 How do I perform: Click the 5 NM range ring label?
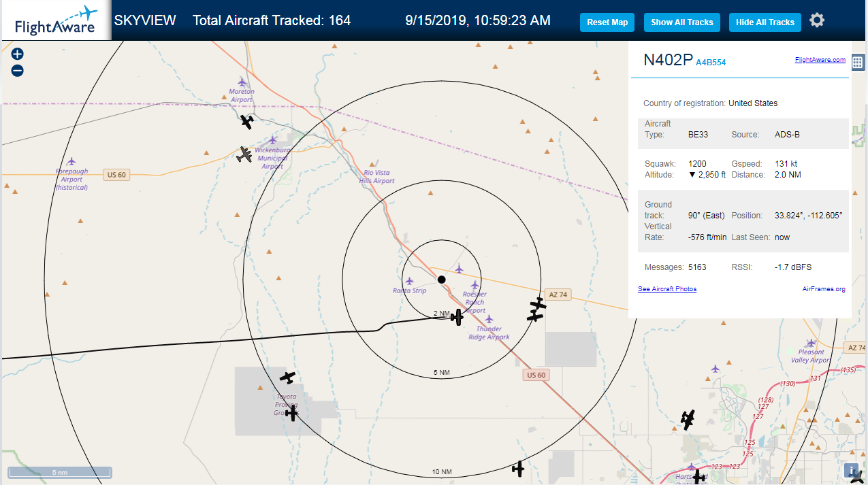(x=442, y=373)
